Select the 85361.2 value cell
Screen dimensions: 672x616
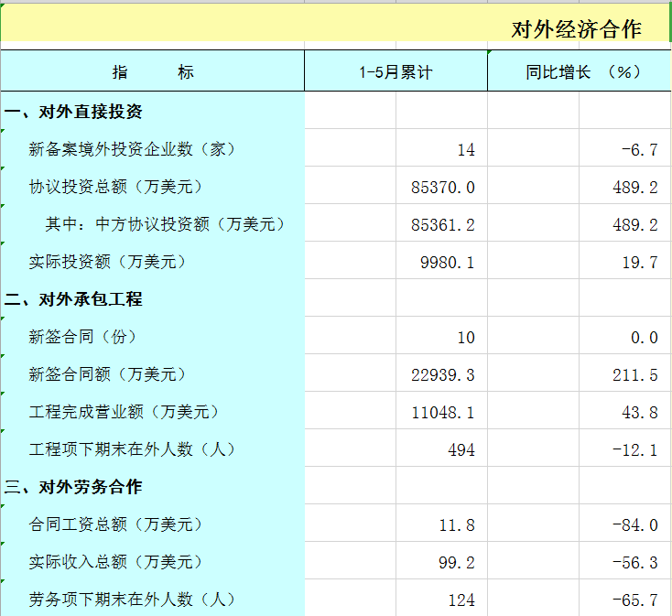click(443, 225)
